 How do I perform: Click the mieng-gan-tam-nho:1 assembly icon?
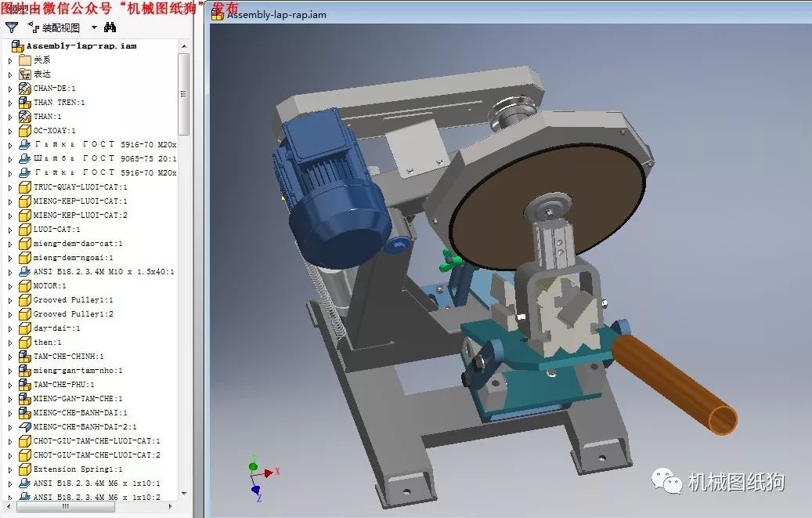coord(25,370)
